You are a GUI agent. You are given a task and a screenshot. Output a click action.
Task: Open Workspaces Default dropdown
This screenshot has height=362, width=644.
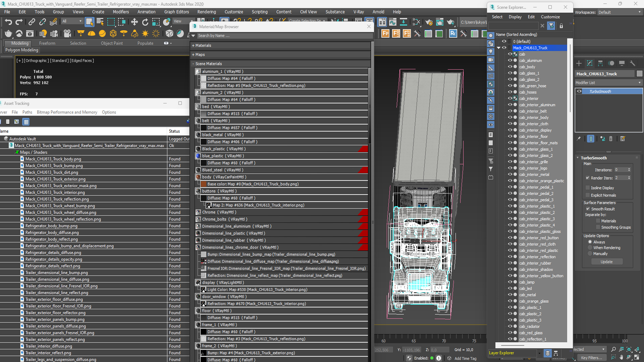[x=620, y=12]
